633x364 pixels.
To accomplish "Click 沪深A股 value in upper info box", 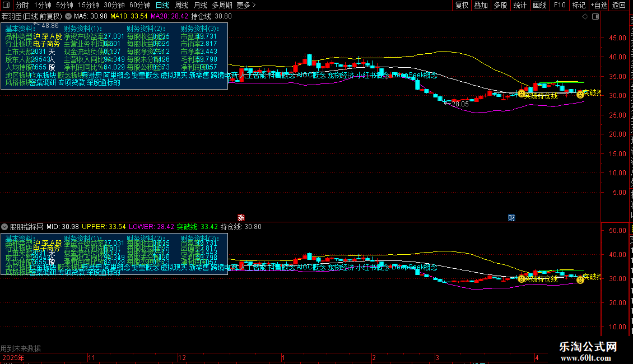I will coord(47,36).
